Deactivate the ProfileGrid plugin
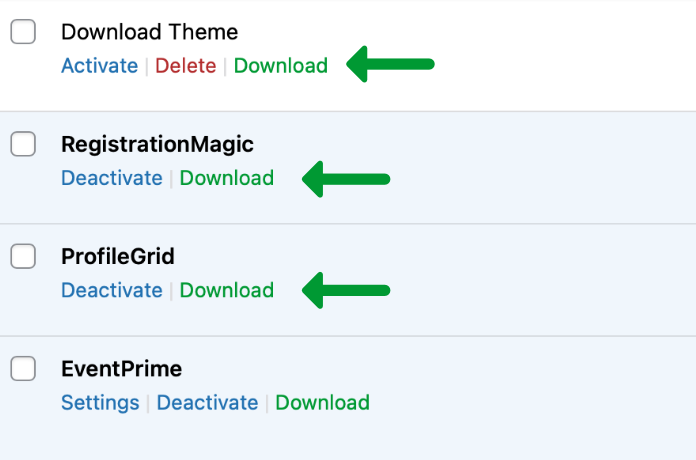The width and height of the screenshot is (696, 460). 111,290
